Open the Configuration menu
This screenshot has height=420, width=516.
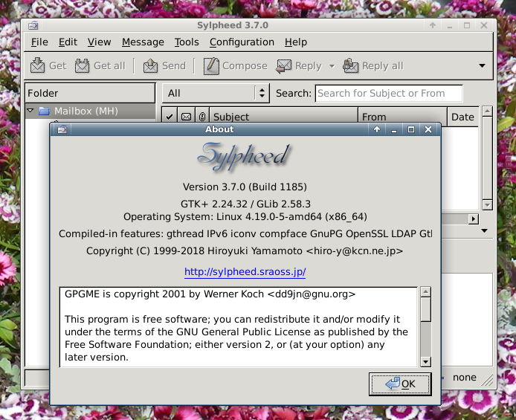tap(242, 42)
